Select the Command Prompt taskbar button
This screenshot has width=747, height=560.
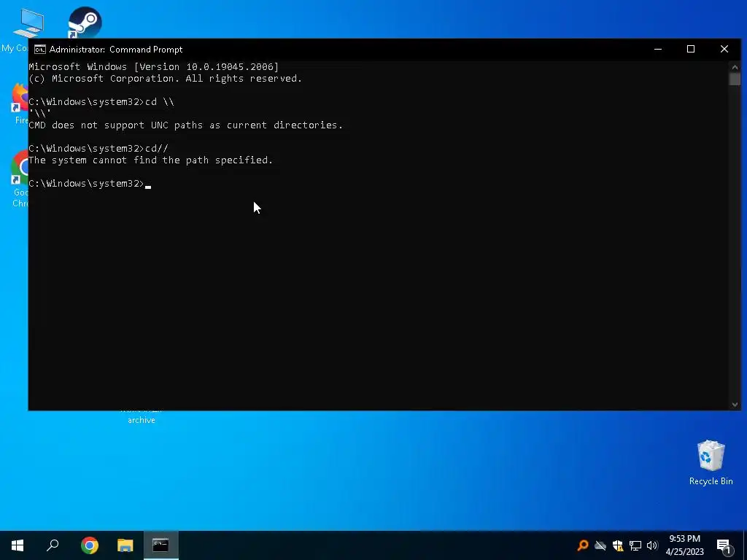click(x=161, y=545)
